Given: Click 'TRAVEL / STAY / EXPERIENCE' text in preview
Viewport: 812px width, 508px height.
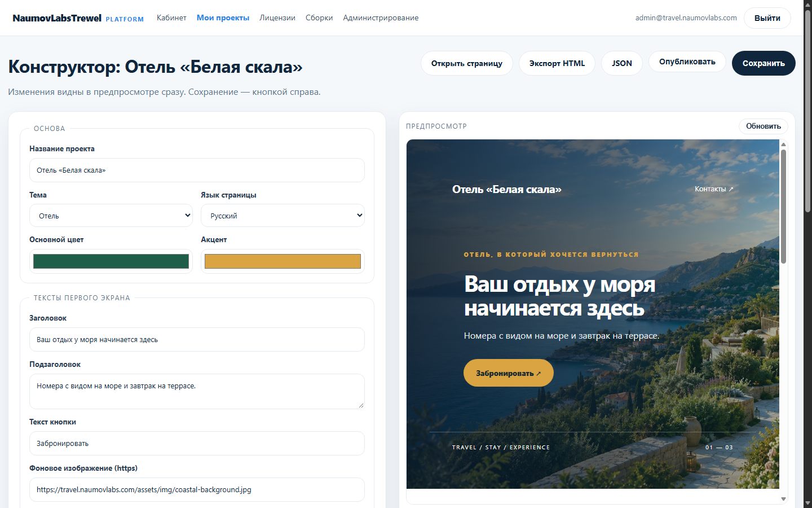Looking at the screenshot, I should tap(501, 448).
